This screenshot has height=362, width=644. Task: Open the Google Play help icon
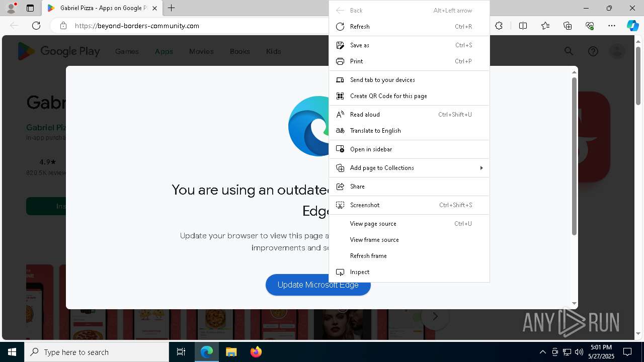593,51
